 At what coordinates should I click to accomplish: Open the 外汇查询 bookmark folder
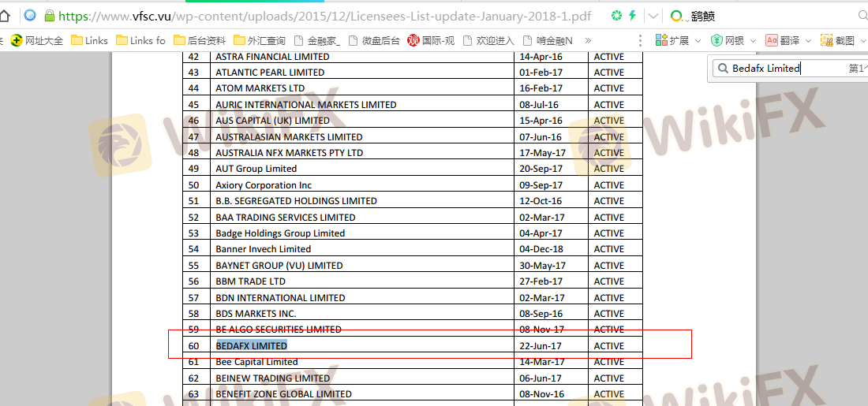[x=260, y=40]
